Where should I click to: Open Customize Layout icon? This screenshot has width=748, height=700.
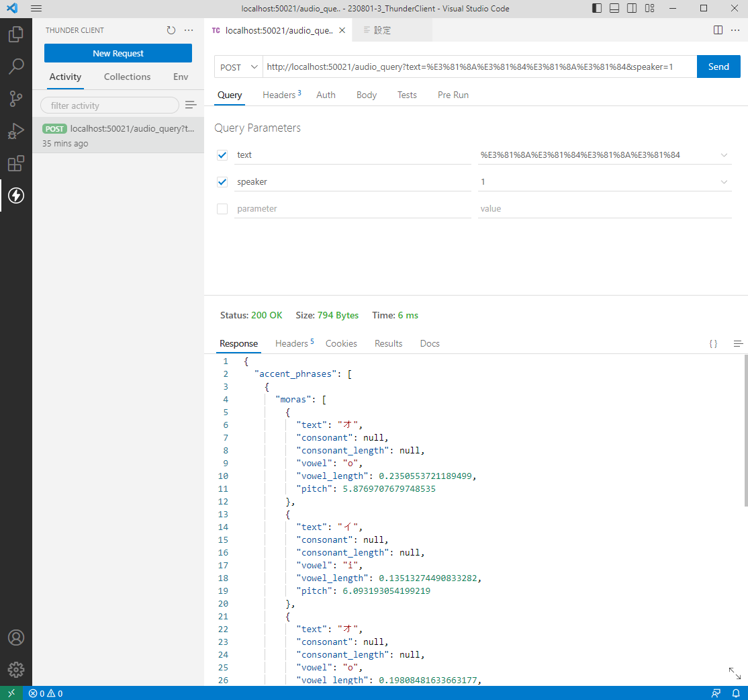650,8
